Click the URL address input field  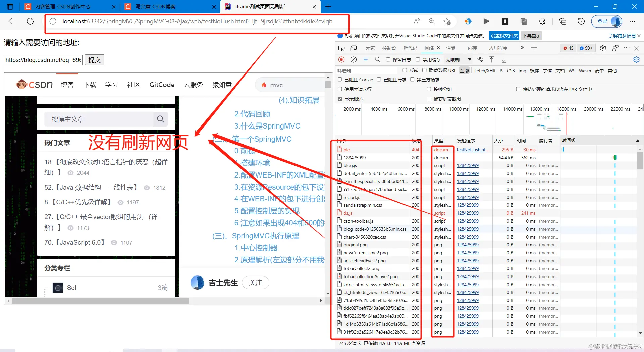pos(43,60)
